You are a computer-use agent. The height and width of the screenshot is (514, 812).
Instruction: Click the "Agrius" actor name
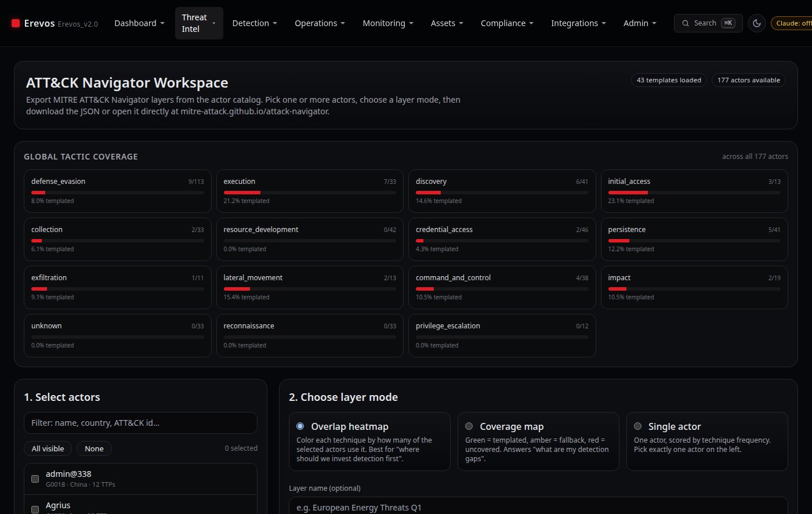pyautogui.click(x=58, y=505)
